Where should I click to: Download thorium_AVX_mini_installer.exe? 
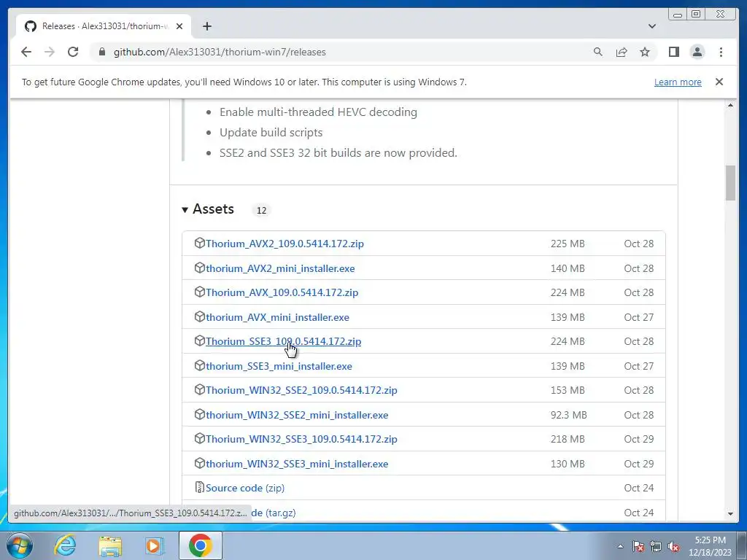tap(277, 317)
